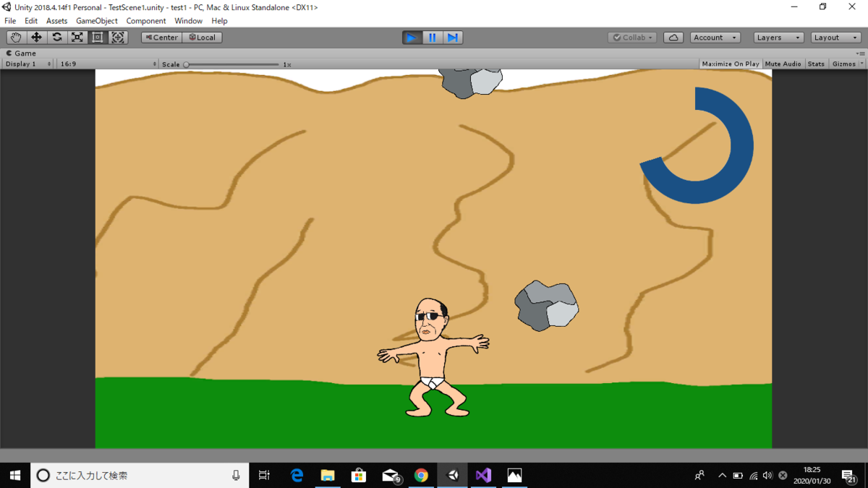
Task: Open the File menu
Action: [x=10, y=21]
